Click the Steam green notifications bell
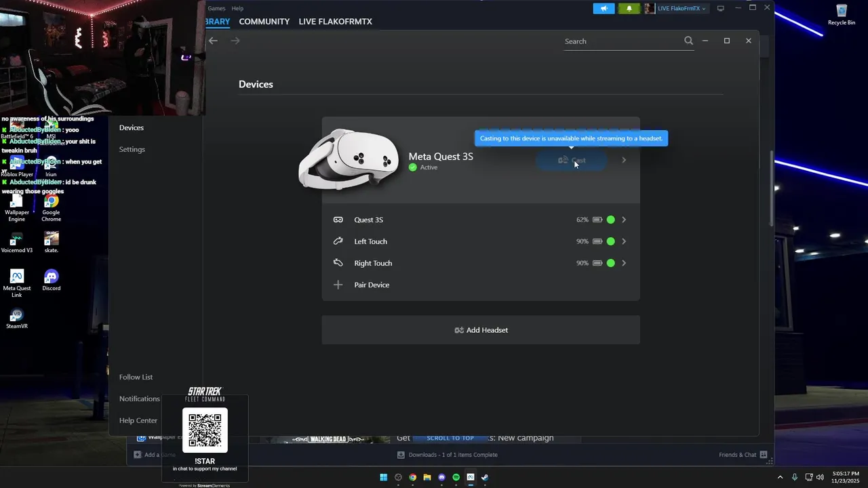Image resolution: width=868 pixels, height=488 pixels. point(629,8)
